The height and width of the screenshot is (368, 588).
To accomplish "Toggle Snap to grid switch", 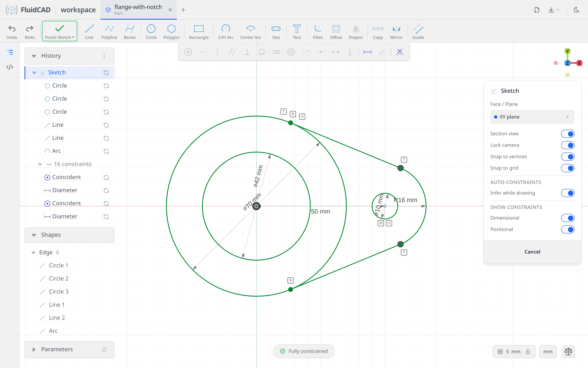I will coord(568,168).
